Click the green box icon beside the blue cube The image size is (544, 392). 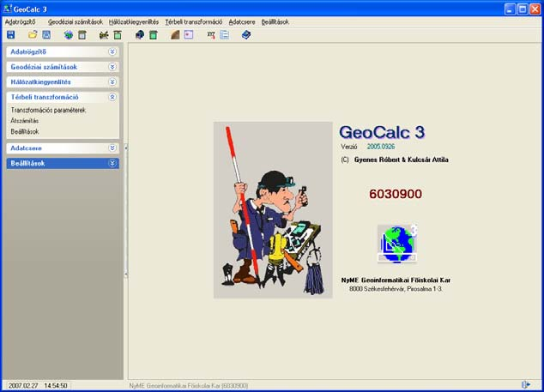point(153,34)
